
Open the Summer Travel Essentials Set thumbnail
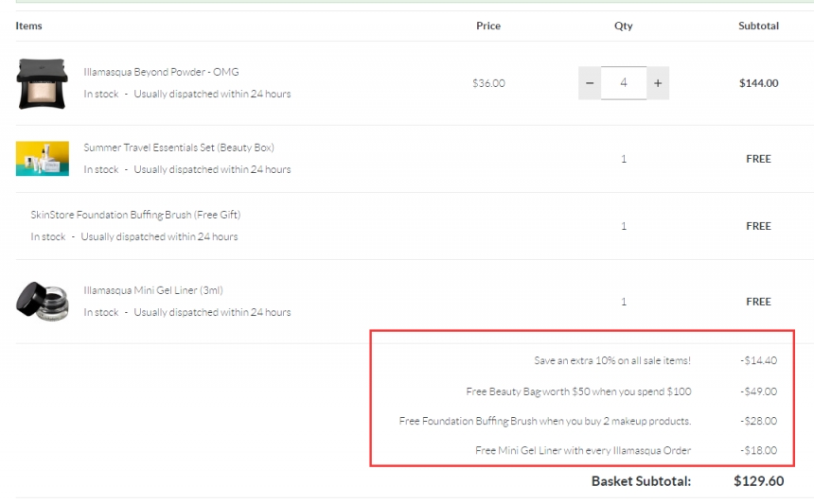pyautogui.click(x=43, y=159)
